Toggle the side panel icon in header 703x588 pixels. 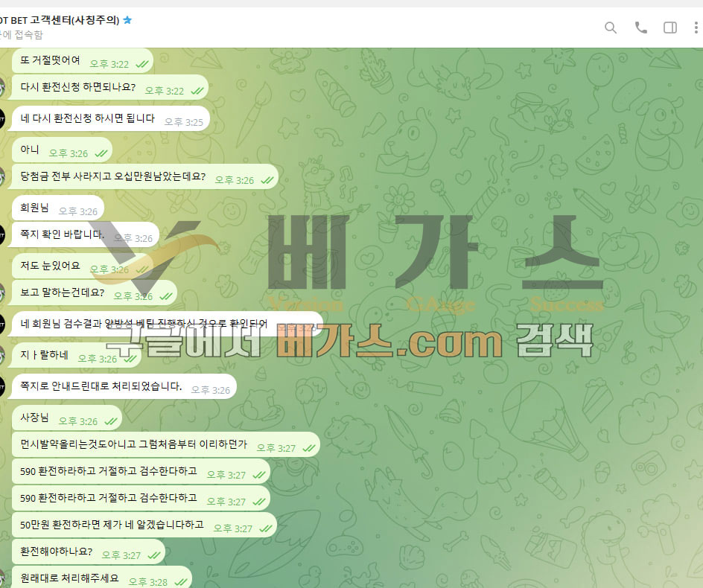point(670,28)
